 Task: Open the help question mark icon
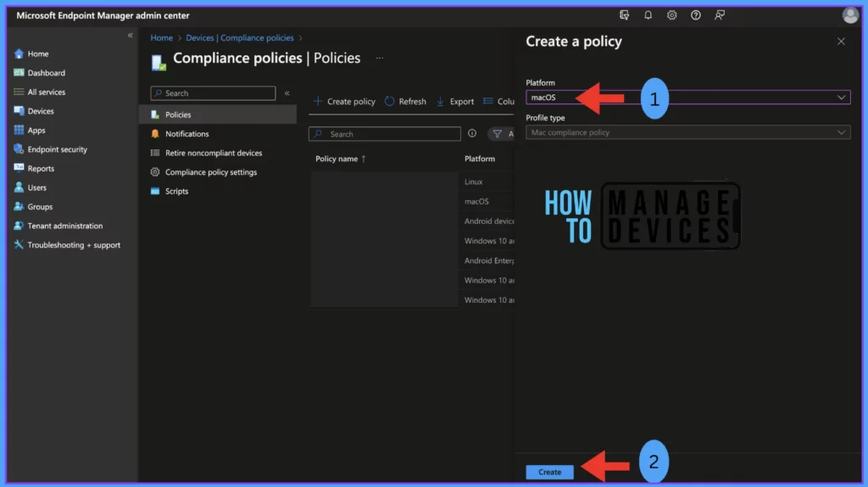tap(695, 15)
